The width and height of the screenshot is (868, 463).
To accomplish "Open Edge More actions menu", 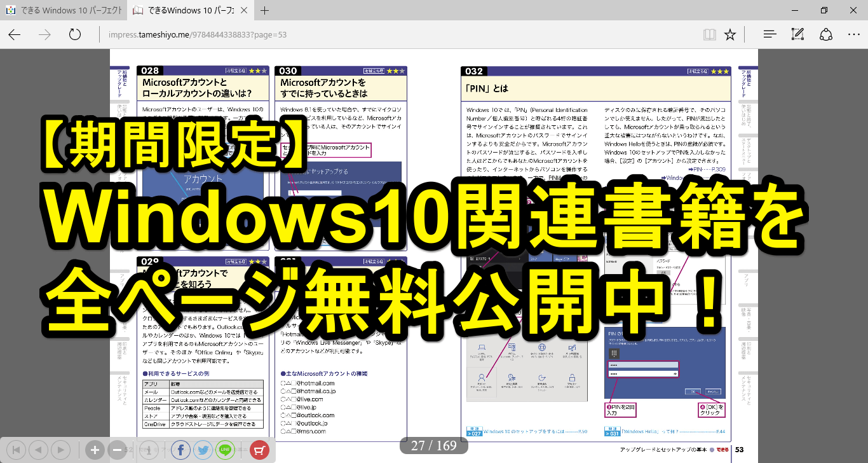I will [x=853, y=34].
